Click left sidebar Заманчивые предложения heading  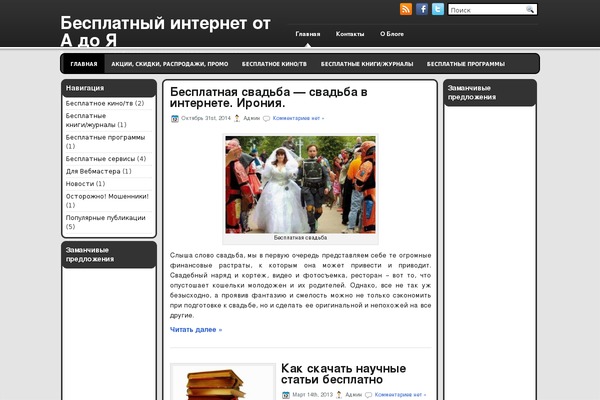[x=90, y=255]
